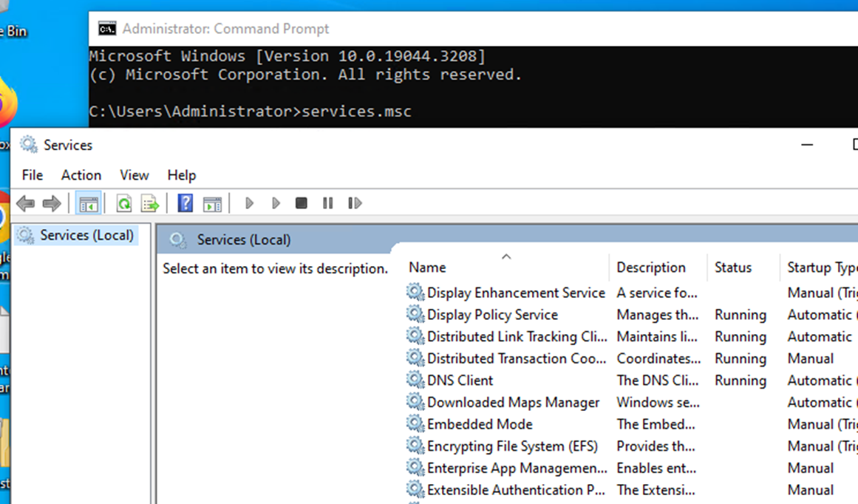Go back using the toolbar Back arrow

click(26, 203)
